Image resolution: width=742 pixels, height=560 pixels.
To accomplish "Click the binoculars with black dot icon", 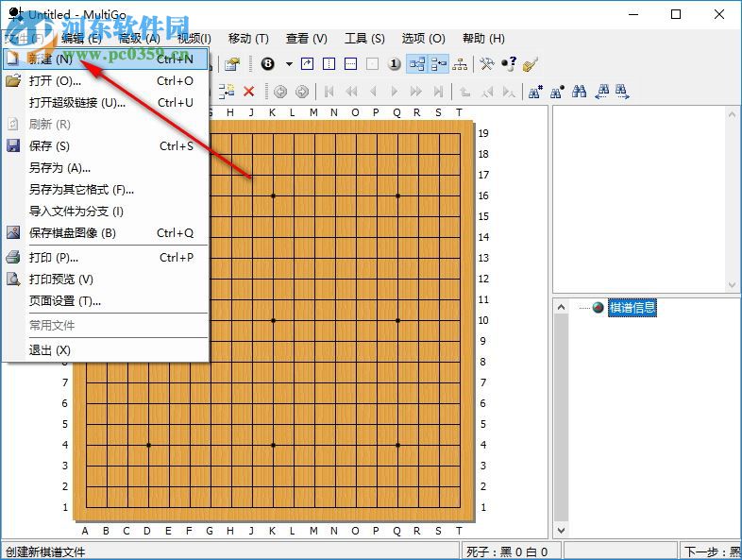I will (x=557, y=91).
